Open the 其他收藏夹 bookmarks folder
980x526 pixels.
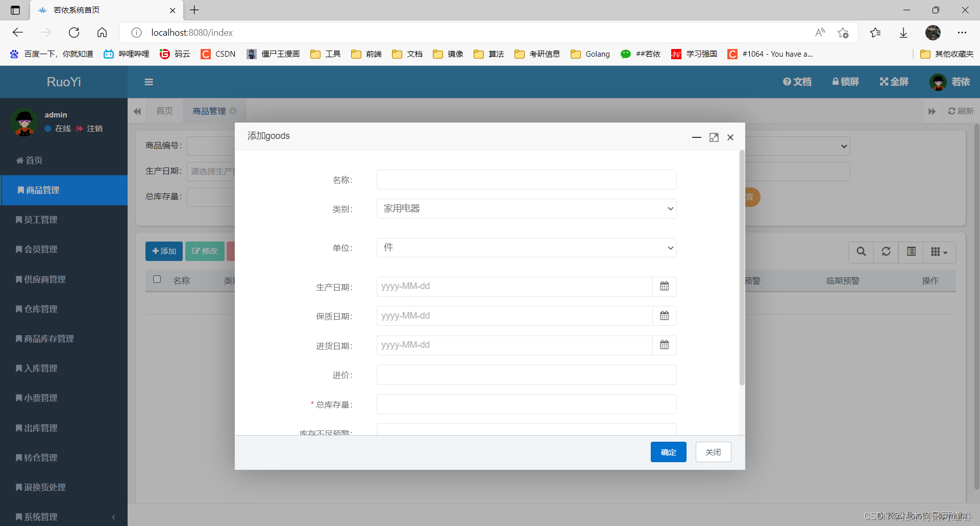pyautogui.click(x=947, y=54)
